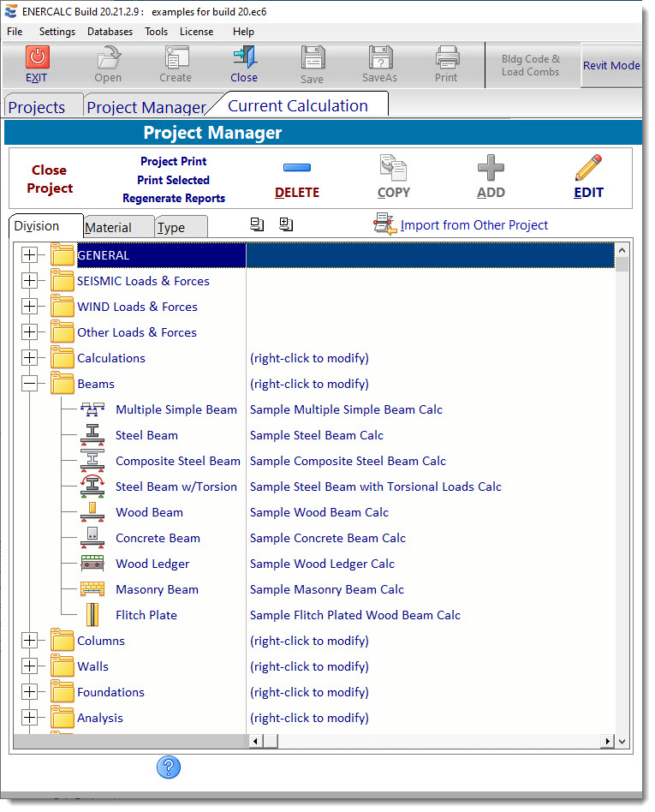Select the Masonry Beam brick icon
Viewport: 655px width, 812px height.
pos(92,589)
